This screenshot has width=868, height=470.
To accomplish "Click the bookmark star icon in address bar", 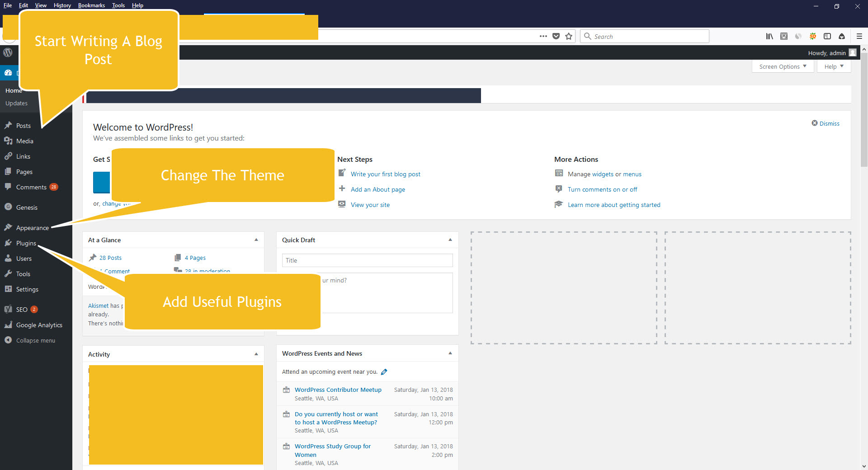I will [x=569, y=36].
